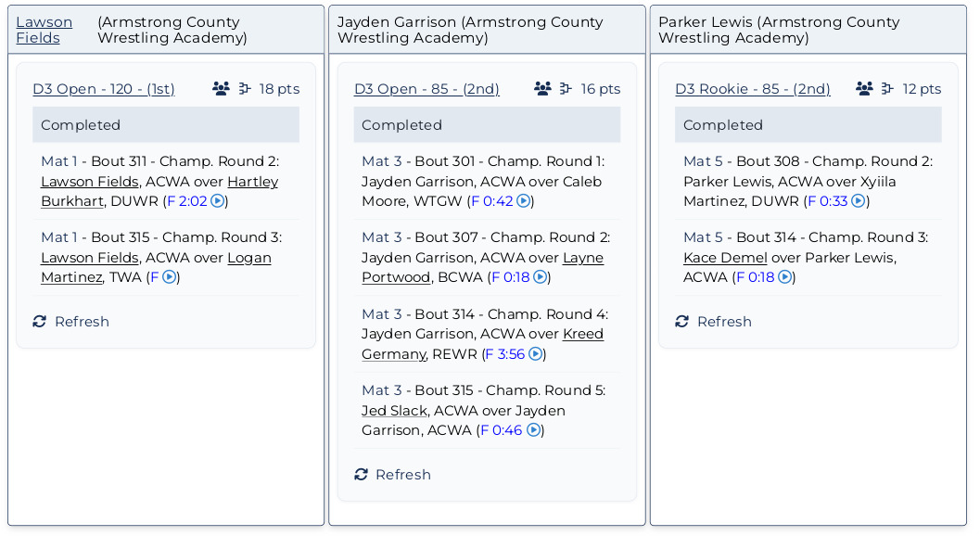The width and height of the screenshot is (980, 536).
Task: Play the F 3:56 video against Kreed Germany
Action: 535,354
